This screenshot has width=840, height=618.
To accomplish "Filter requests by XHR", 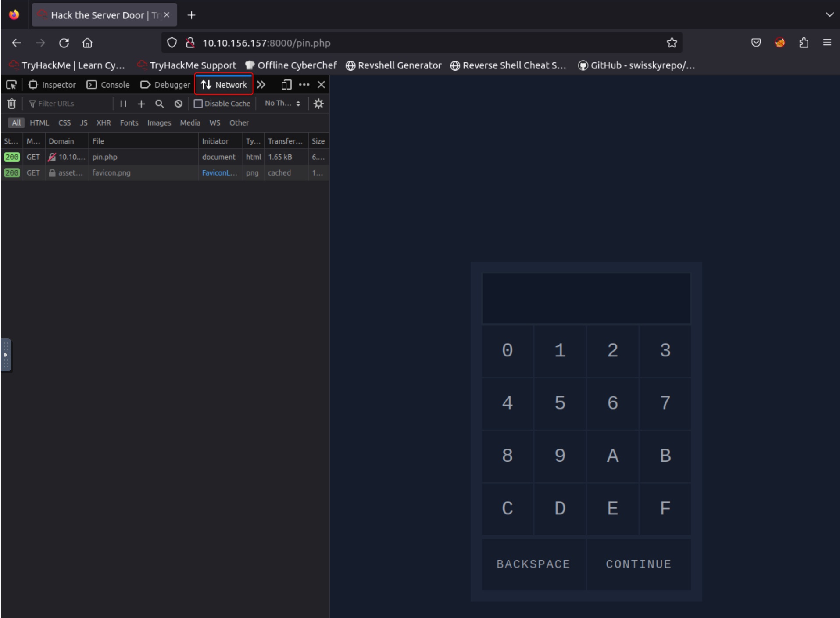I will pos(104,123).
